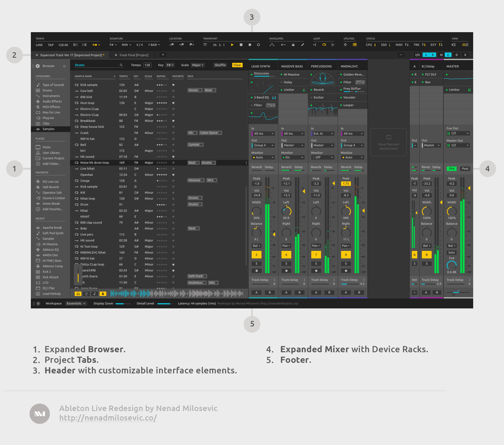The height and width of the screenshot is (445, 504).
Task: Select the pencil draw icon under Envelopes
Action: pos(302,45)
